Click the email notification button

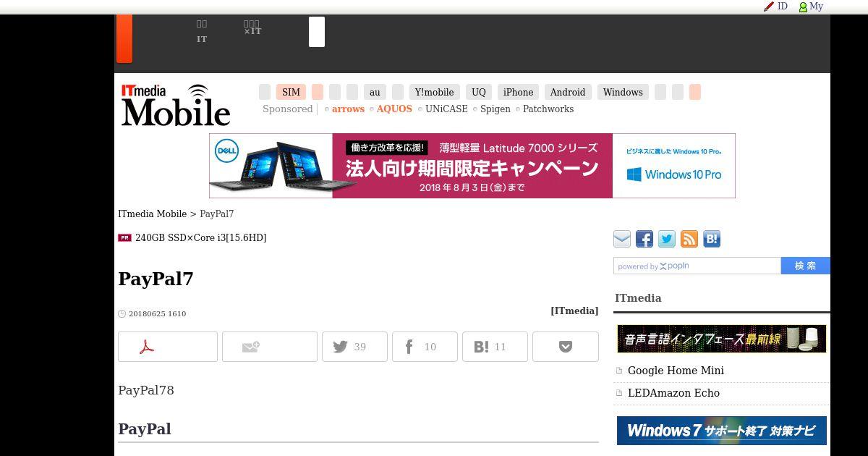[x=270, y=347]
